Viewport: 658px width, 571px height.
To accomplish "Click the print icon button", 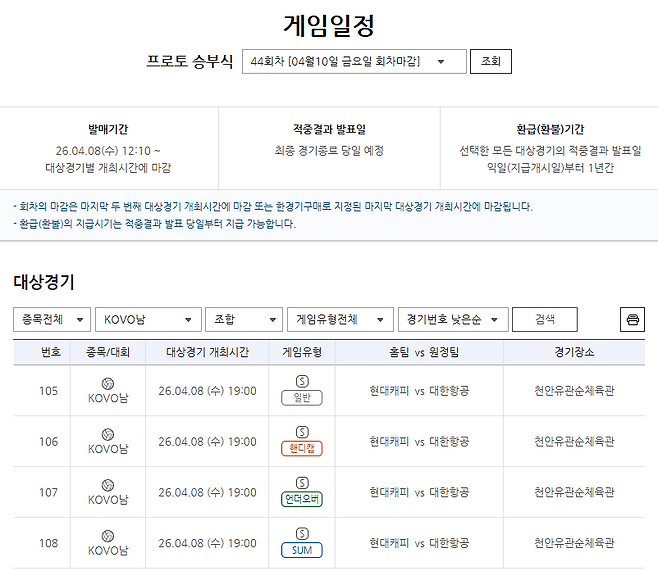I will (632, 320).
